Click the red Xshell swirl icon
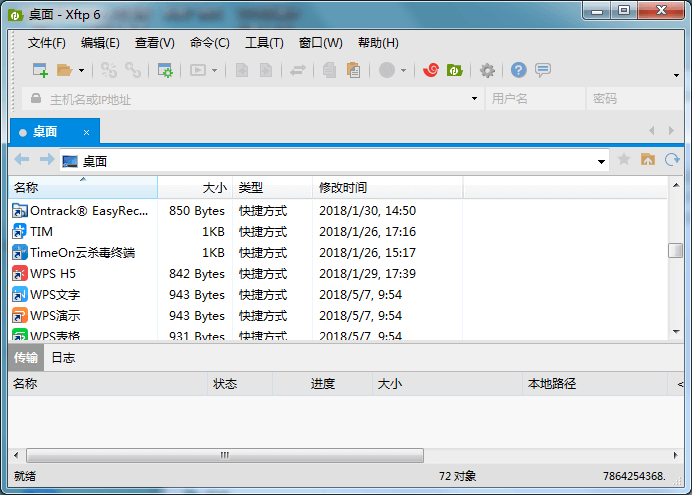Screen dimensions: 692x495 [430, 70]
